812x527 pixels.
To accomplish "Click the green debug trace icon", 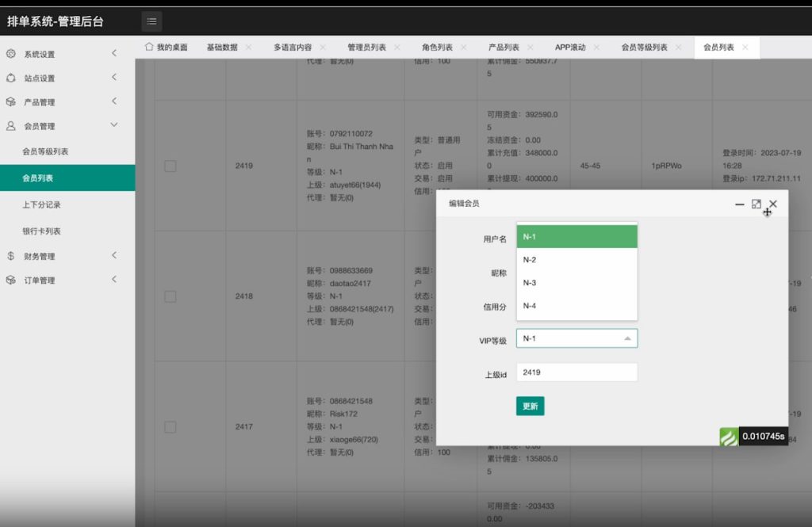I will coord(729,437).
